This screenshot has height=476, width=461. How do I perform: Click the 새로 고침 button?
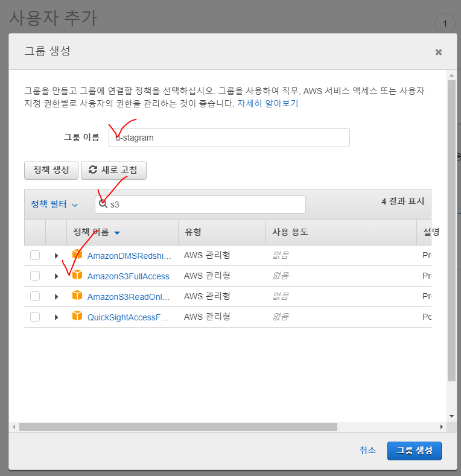point(113,170)
